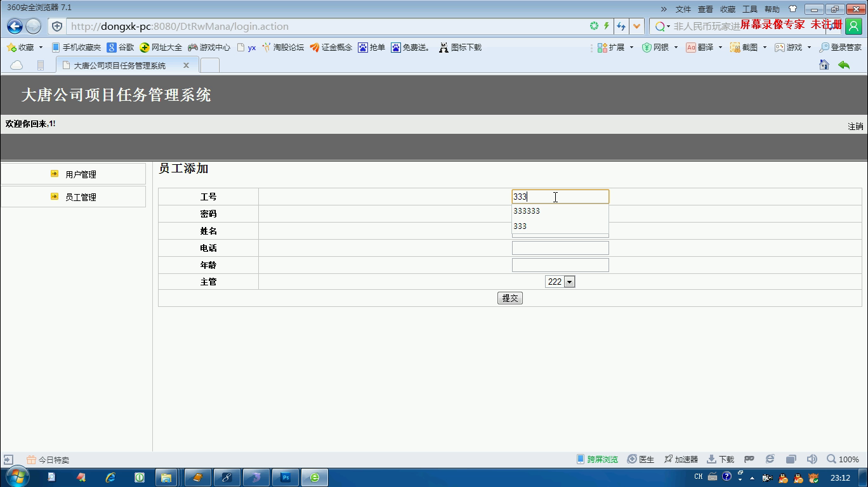
Task: Open the search engine selector dropdown
Action: [x=662, y=26]
